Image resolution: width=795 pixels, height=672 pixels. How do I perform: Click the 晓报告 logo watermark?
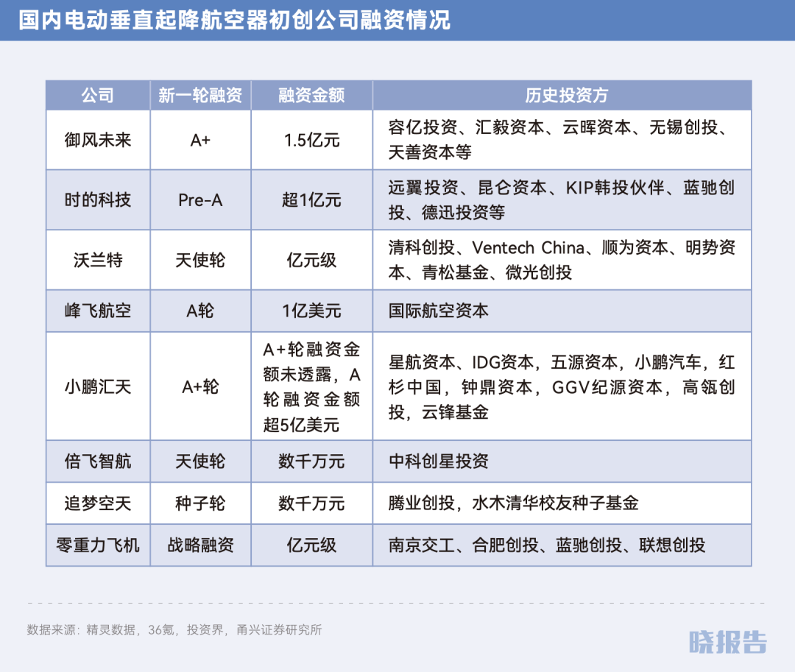(x=727, y=641)
